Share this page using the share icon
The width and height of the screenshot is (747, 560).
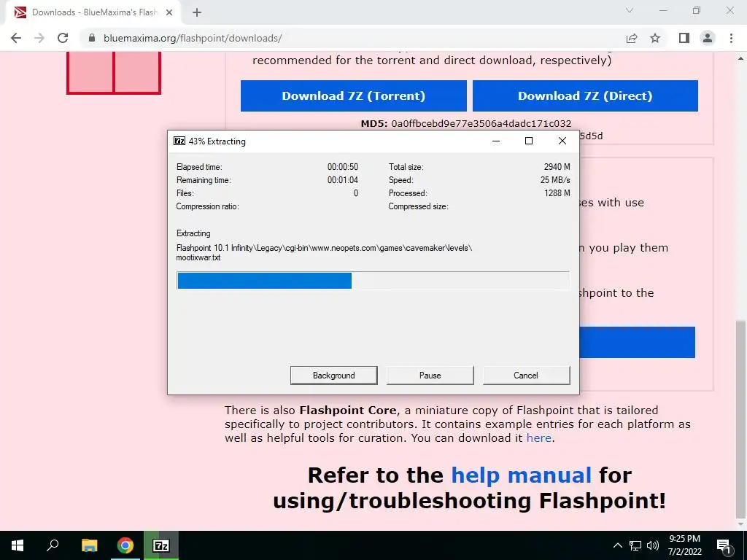(x=632, y=38)
